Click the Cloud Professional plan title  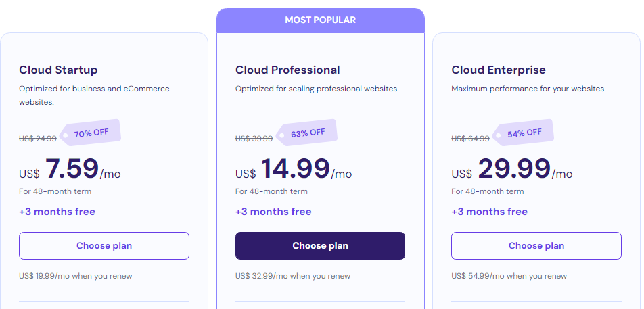pyautogui.click(x=287, y=70)
